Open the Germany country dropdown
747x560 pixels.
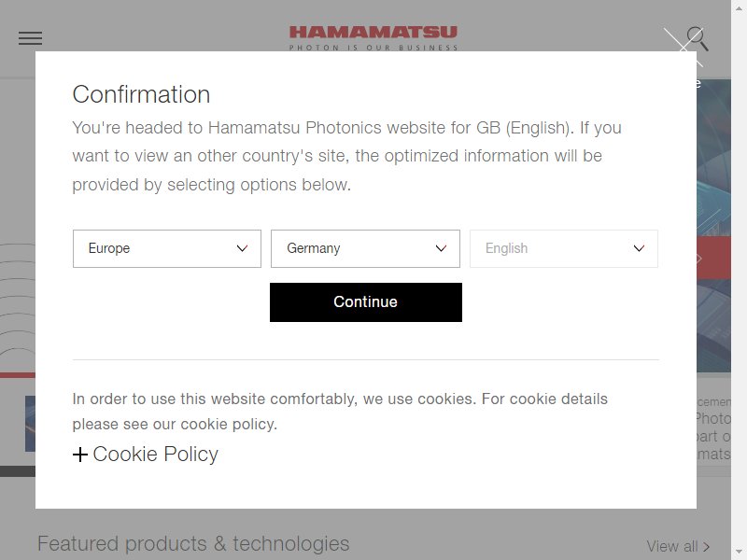click(x=365, y=248)
